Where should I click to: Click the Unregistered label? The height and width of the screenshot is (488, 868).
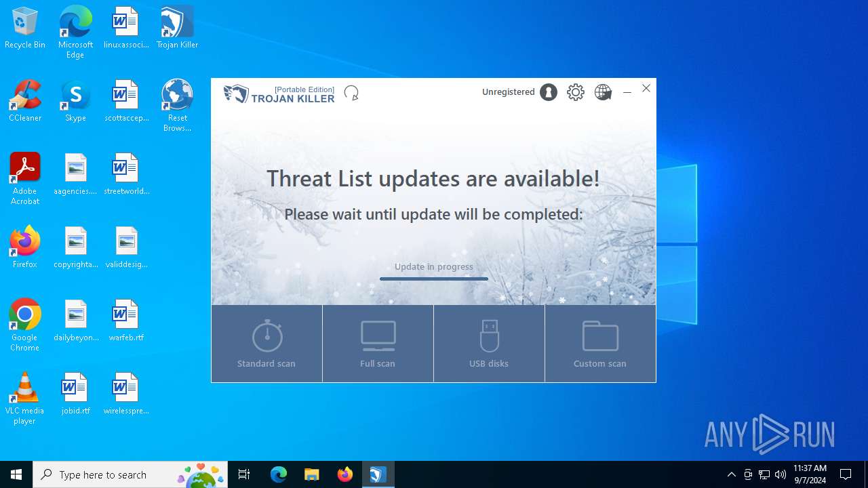[509, 92]
